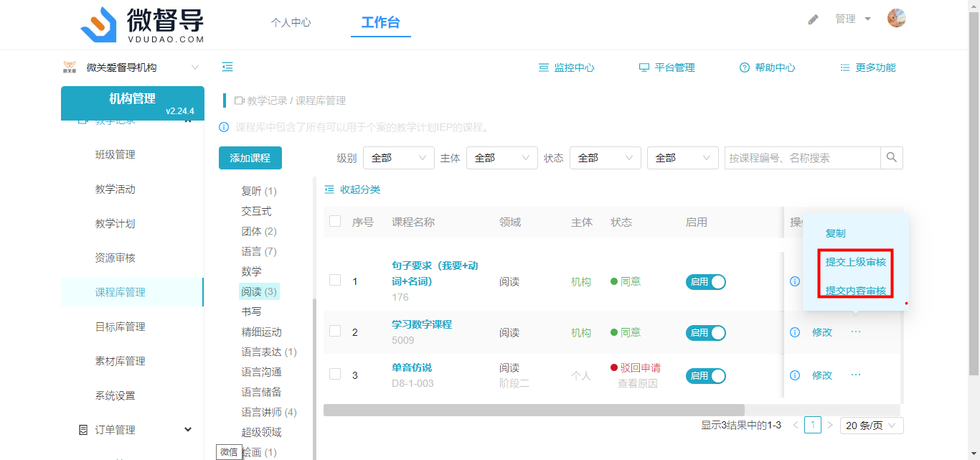Open the course 单音仿说 link

[412, 367]
